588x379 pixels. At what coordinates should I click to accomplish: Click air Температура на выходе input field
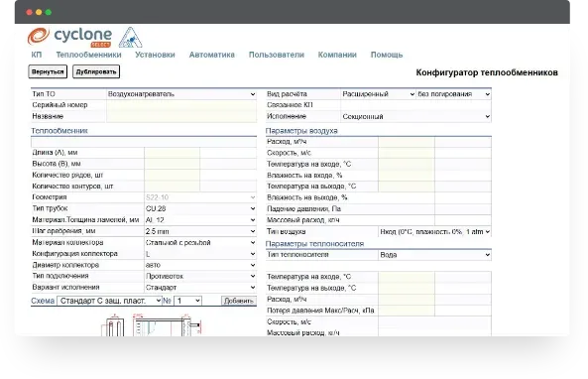[x=407, y=187]
